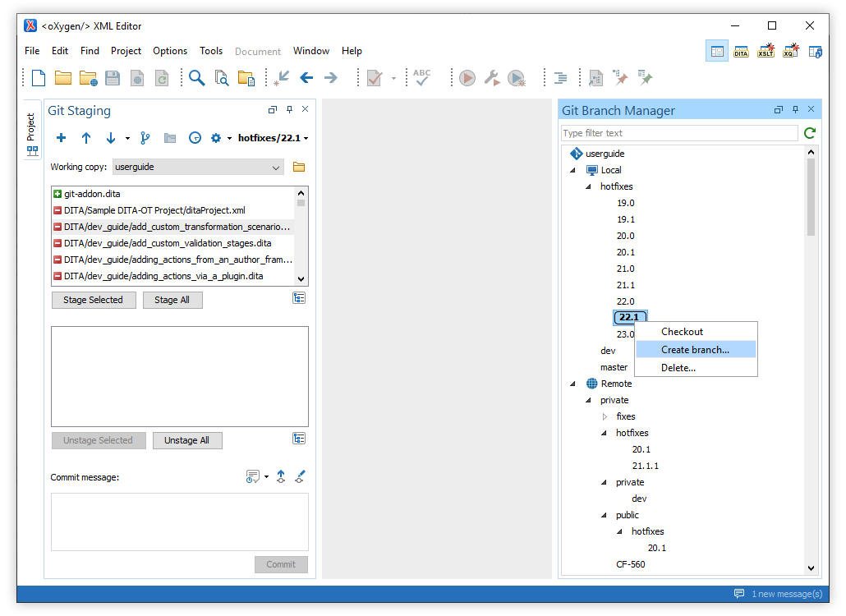Click the Find/Replace in Files icon

[x=222, y=78]
